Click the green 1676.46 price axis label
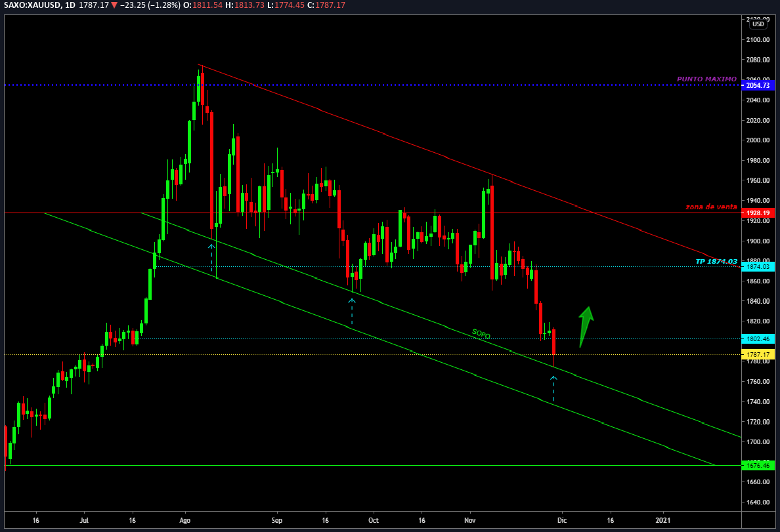This screenshot has width=780, height=532. click(x=758, y=465)
